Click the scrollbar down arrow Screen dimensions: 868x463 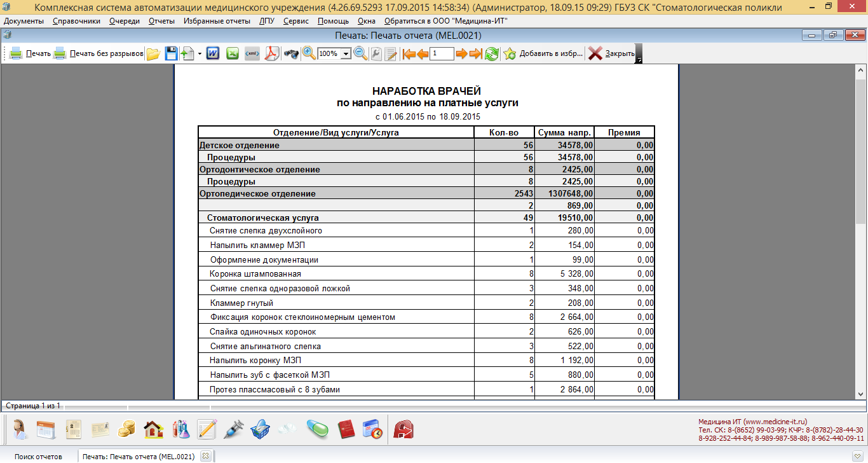pos(860,394)
